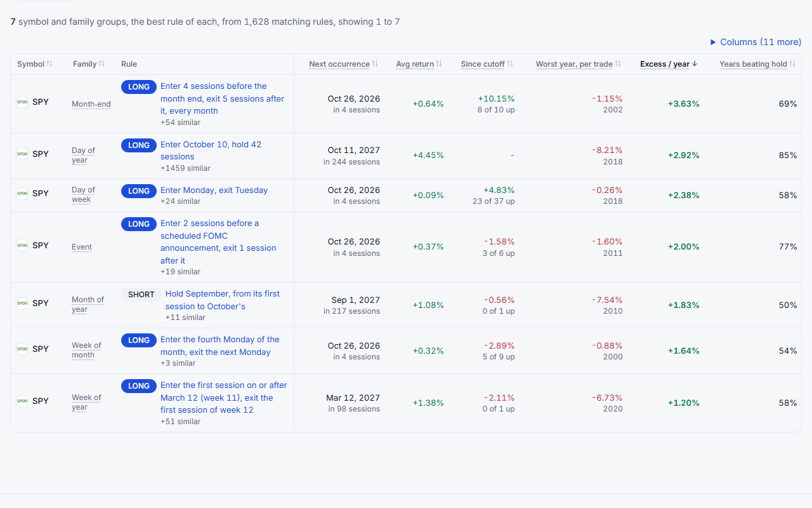The width and height of the screenshot is (812, 508).
Task: Click LONG badge on FOMC rule
Action: (x=139, y=224)
